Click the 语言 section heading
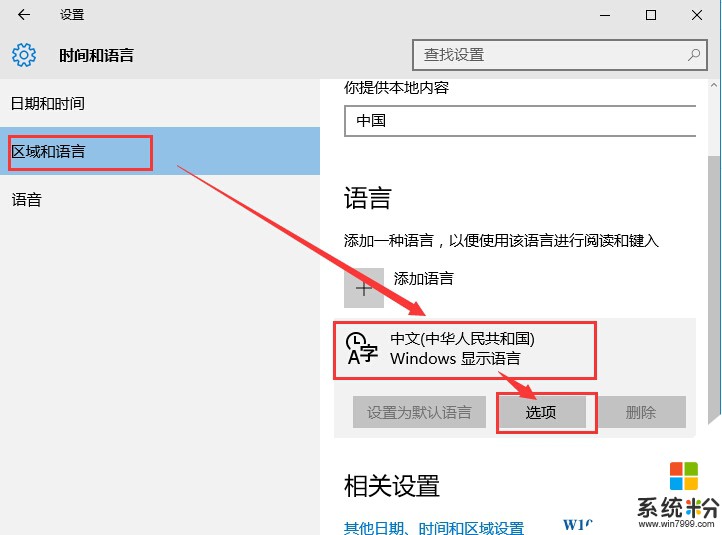Image resolution: width=722 pixels, height=535 pixels. [x=367, y=198]
